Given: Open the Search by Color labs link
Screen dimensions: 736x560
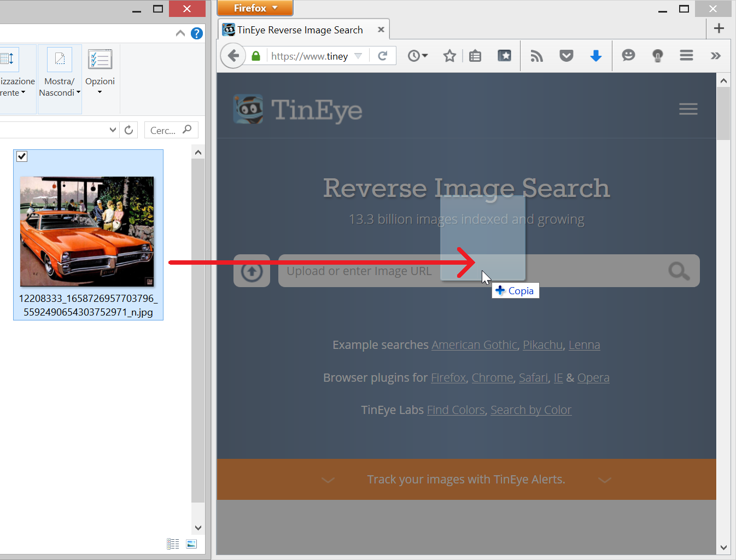Looking at the screenshot, I should tap(531, 410).
